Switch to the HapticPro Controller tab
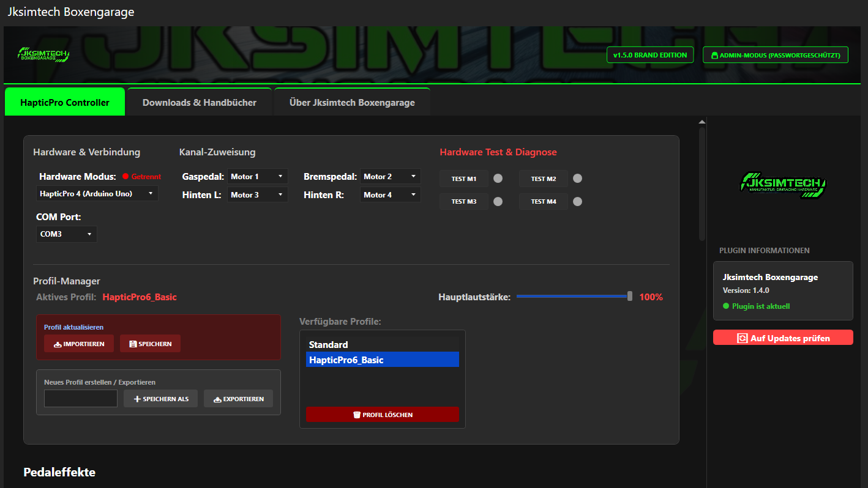Viewport: 868px width, 488px height. [65, 102]
